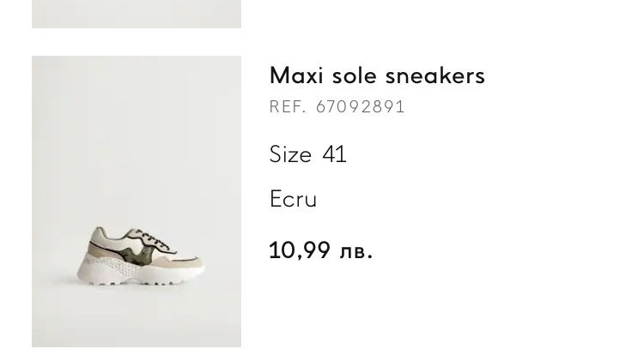
Task: Click the лв. currency symbol
Action: 356,251
